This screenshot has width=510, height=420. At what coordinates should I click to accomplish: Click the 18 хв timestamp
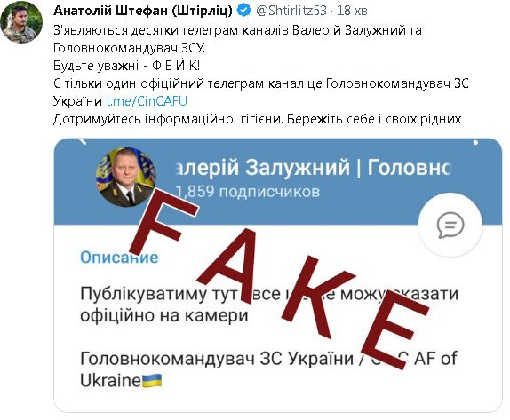[x=352, y=11]
